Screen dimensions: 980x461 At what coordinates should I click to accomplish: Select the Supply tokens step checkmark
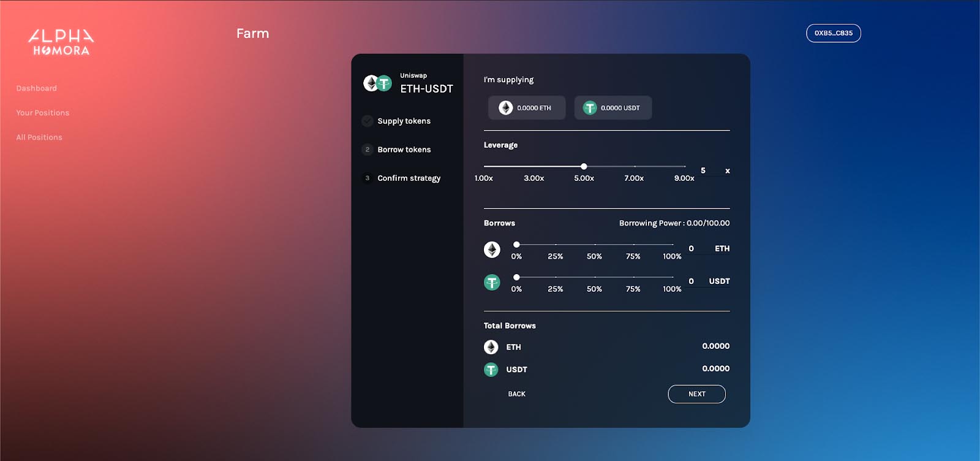point(367,121)
